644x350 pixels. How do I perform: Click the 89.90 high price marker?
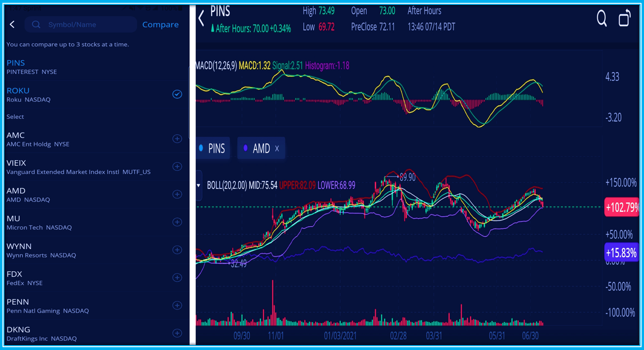pyautogui.click(x=407, y=177)
